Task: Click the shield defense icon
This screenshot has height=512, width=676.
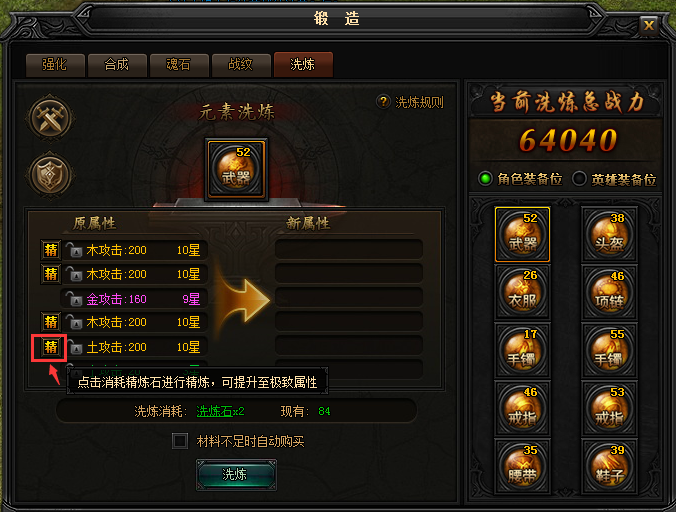Action: pyautogui.click(x=50, y=175)
